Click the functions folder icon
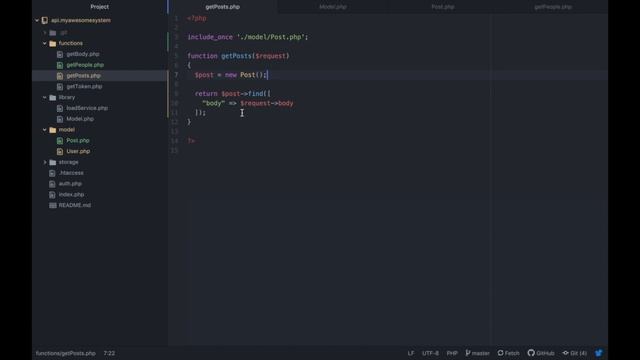Viewport: 640px width, 360px height. point(53,43)
